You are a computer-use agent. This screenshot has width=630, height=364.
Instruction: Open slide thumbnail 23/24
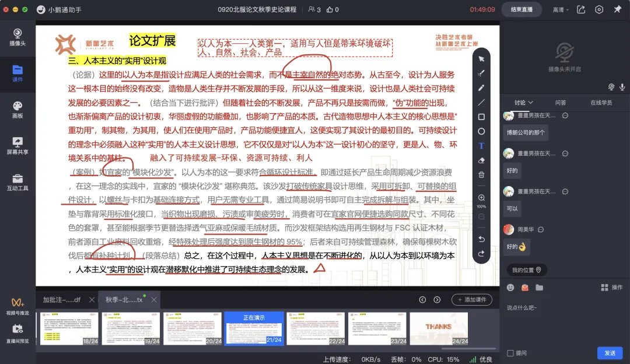pyautogui.click(x=377, y=328)
